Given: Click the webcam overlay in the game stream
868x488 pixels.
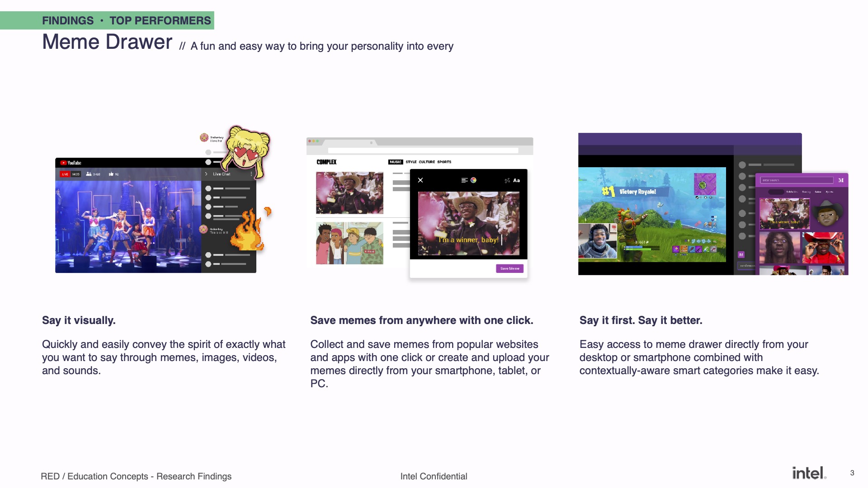Looking at the screenshot, I should click(598, 241).
